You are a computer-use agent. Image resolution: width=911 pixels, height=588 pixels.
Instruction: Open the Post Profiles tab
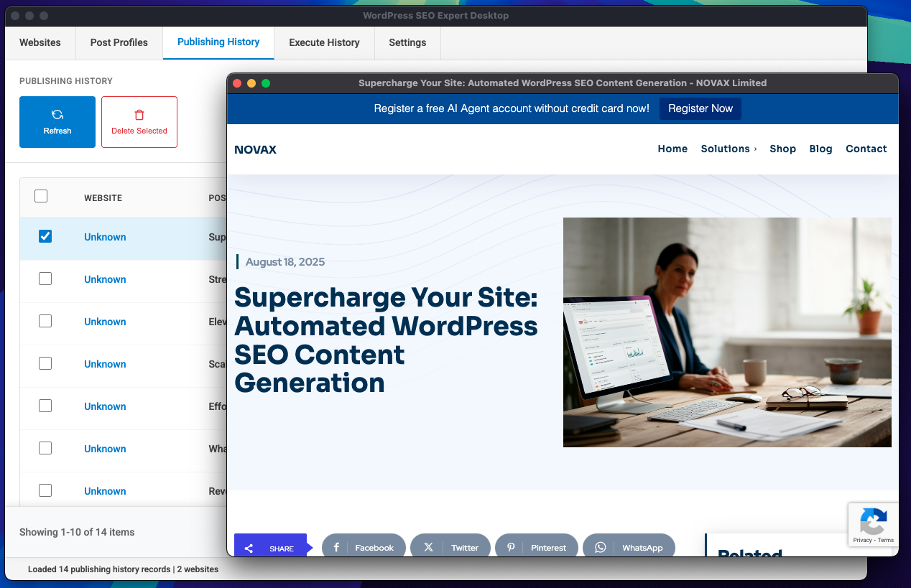pos(119,42)
